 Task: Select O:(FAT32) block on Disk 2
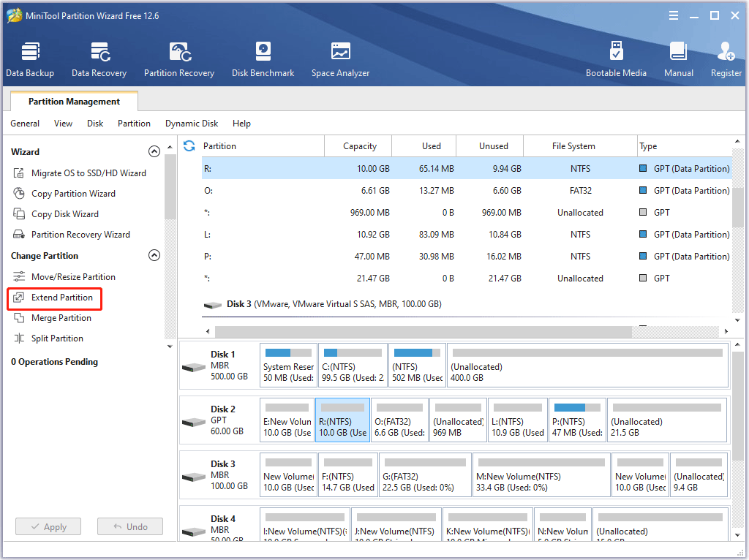tap(399, 420)
